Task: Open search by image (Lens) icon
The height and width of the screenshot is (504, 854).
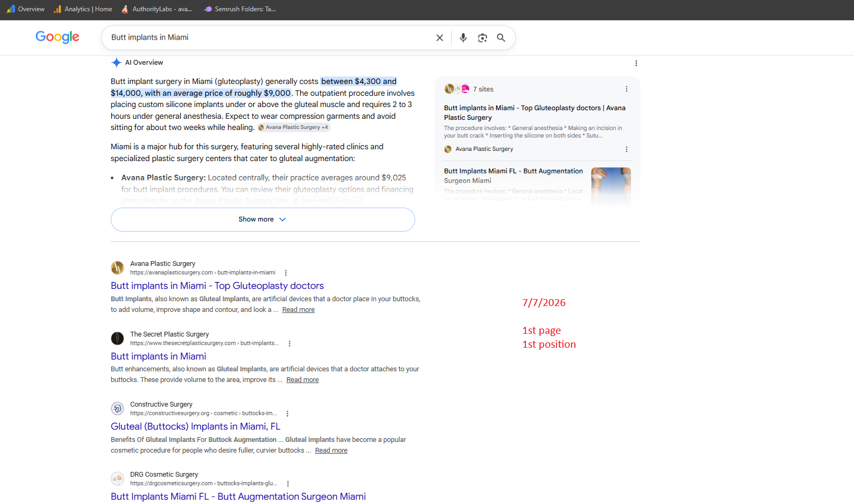Action: click(x=483, y=37)
